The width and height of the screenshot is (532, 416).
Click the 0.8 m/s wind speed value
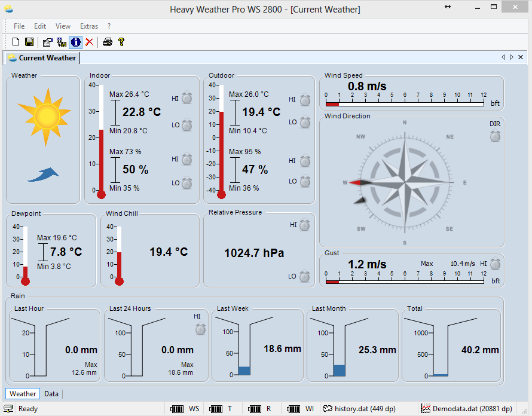pos(367,86)
